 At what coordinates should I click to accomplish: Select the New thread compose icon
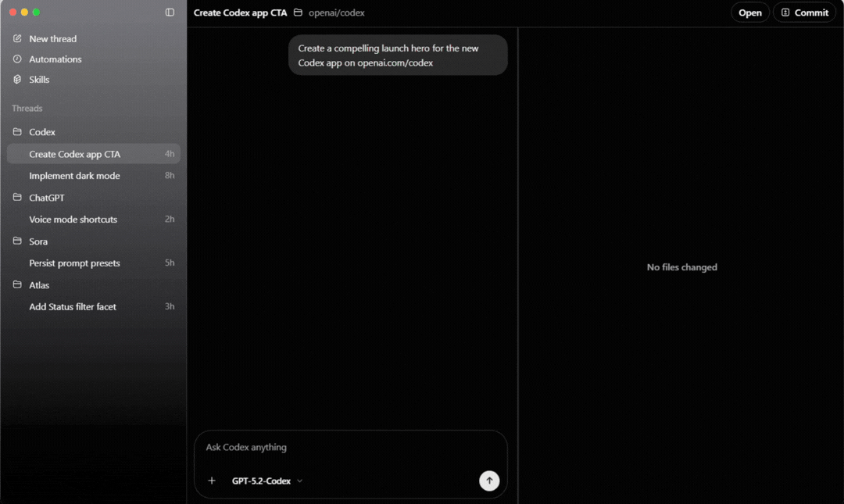[16, 38]
